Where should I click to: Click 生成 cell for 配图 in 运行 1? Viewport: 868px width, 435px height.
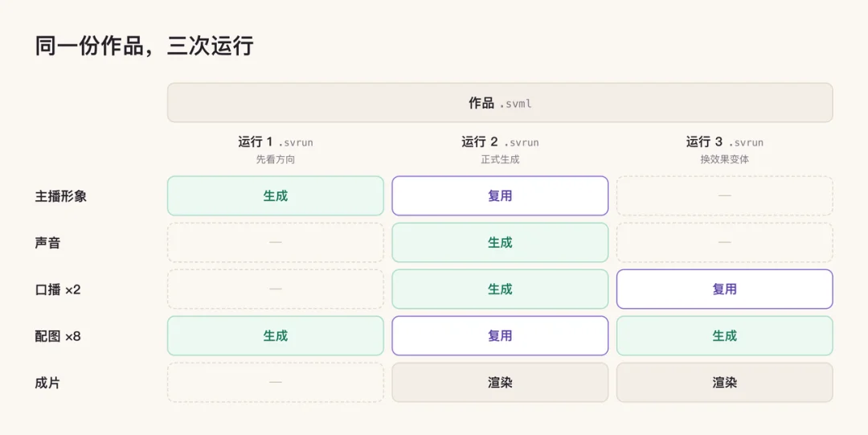point(276,335)
